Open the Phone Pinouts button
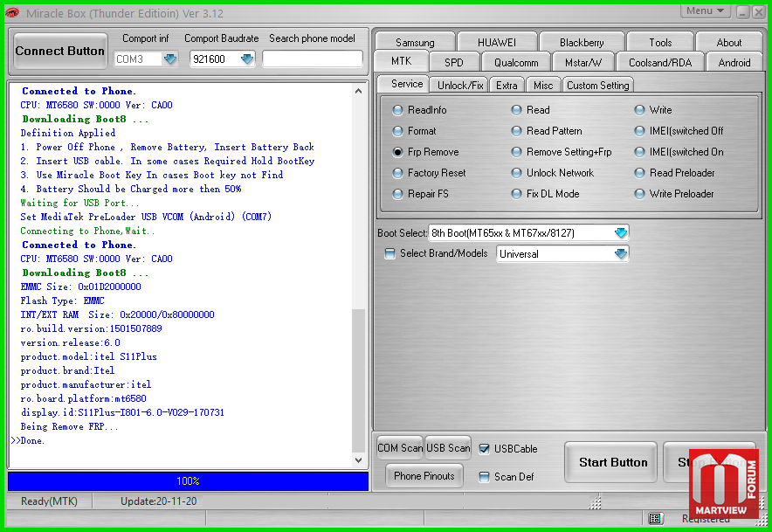The image size is (772, 532). 424,476
